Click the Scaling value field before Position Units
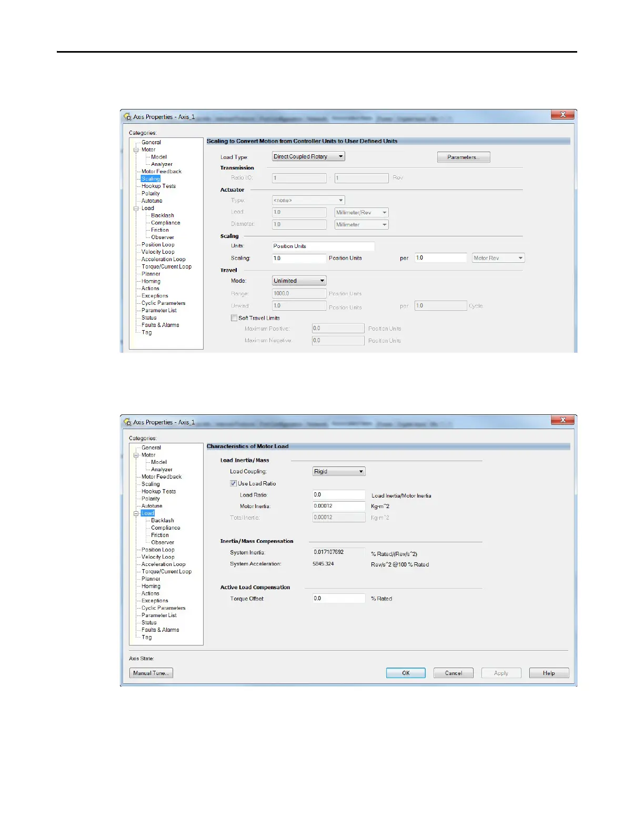The height and width of the screenshot is (834, 644). [299, 258]
